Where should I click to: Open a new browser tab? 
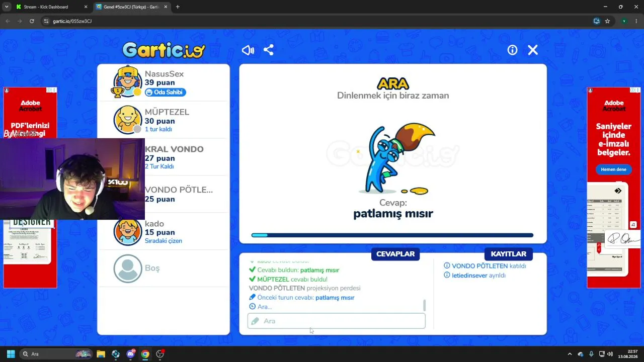point(178,7)
